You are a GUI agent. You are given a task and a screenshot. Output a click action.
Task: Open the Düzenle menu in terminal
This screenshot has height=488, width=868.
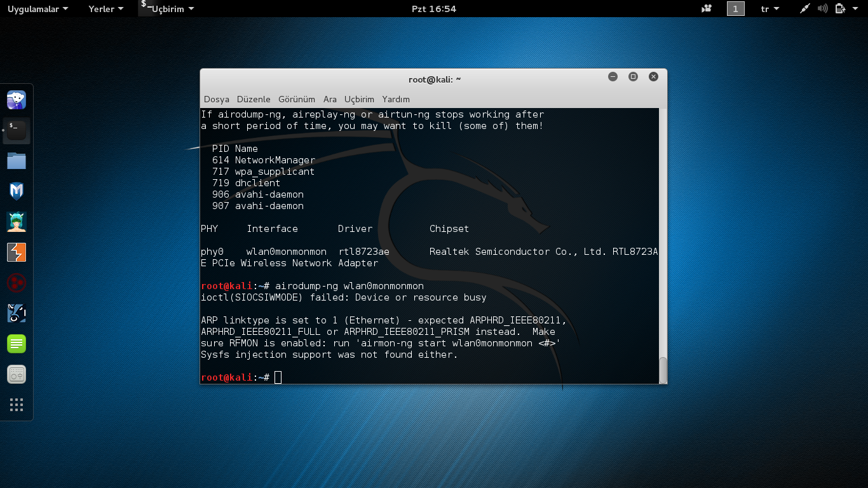point(254,99)
